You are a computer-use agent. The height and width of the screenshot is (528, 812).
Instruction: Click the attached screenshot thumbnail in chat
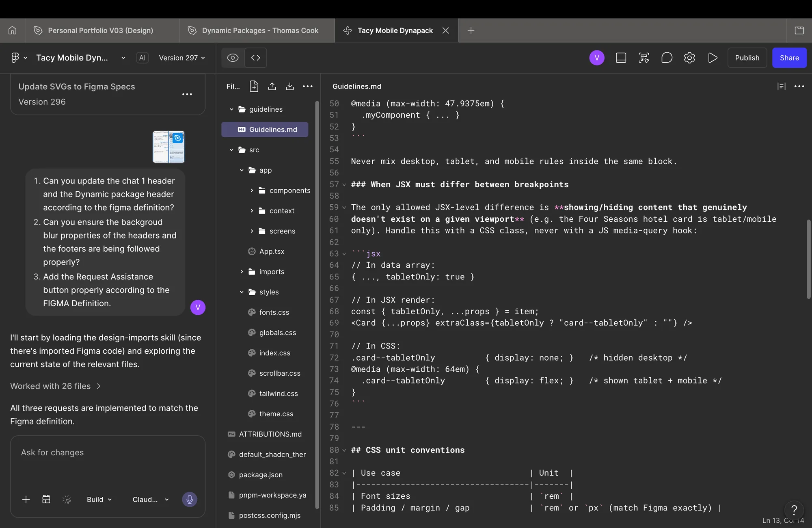pos(168,147)
